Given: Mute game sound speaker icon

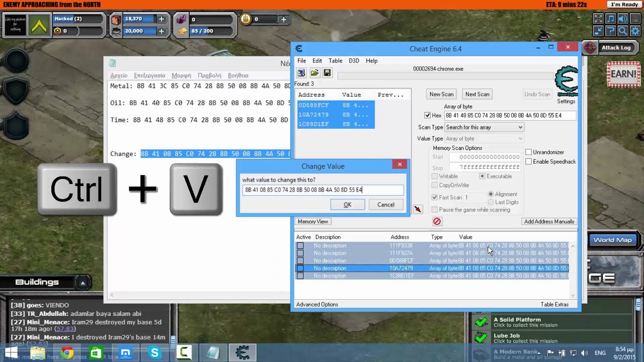Looking at the screenshot, I should click(622, 19).
